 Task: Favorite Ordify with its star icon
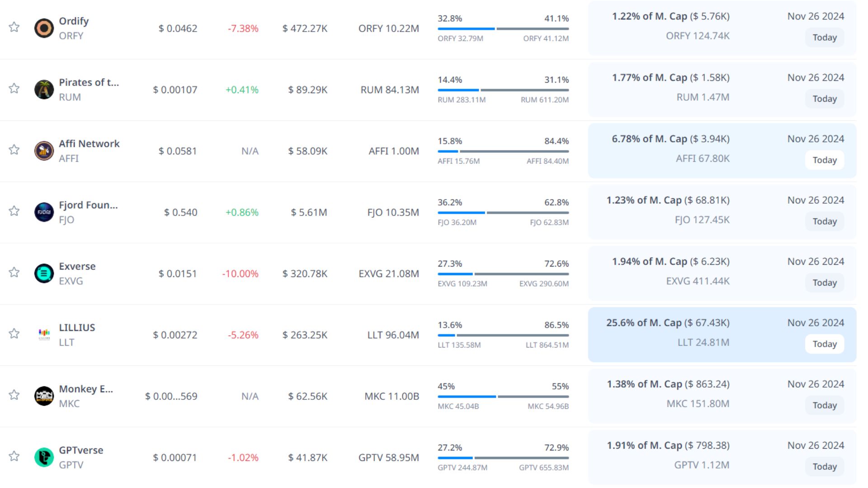pos(14,27)
